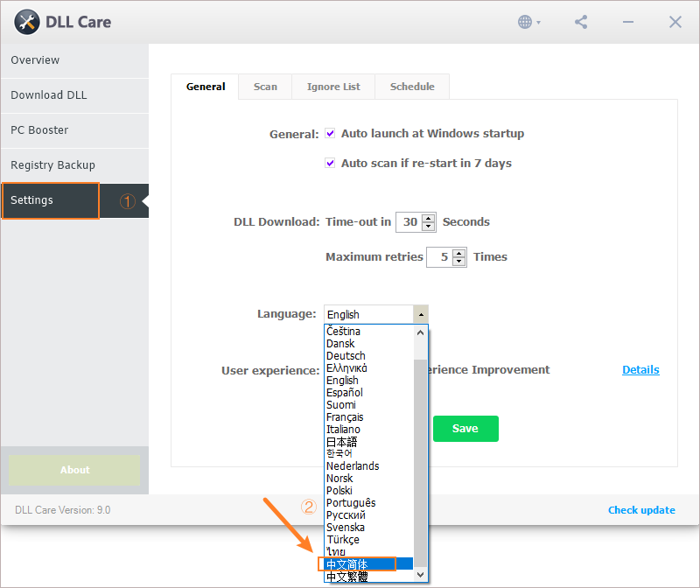Image resolution: width=700 pixels, height=588 pixels.
Task: Select 中文繁體 in the language list
Action: coord(368,577)
